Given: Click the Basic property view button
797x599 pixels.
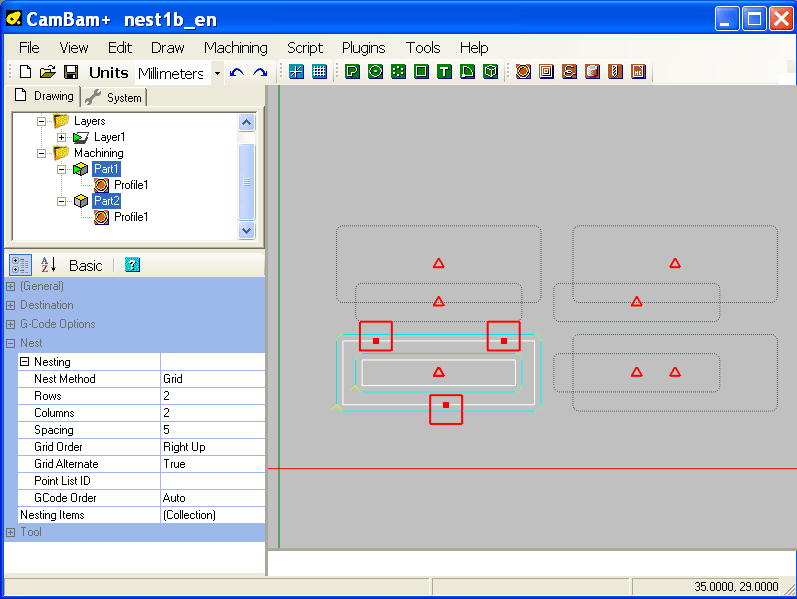Looking at the screenshot, I should 85,265.
